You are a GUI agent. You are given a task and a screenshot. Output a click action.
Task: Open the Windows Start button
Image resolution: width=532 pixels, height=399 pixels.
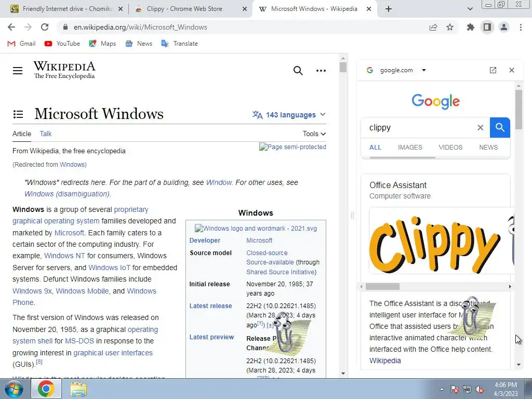pos(14,389)
